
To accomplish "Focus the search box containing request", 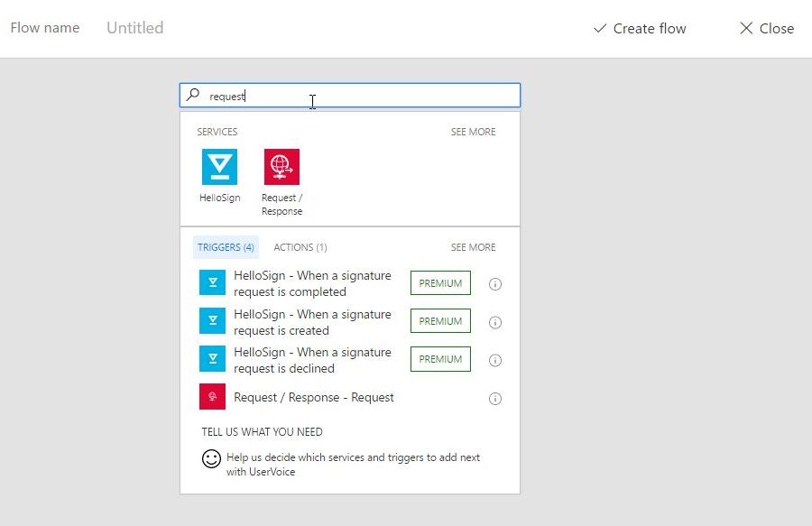I will [361, 96].
